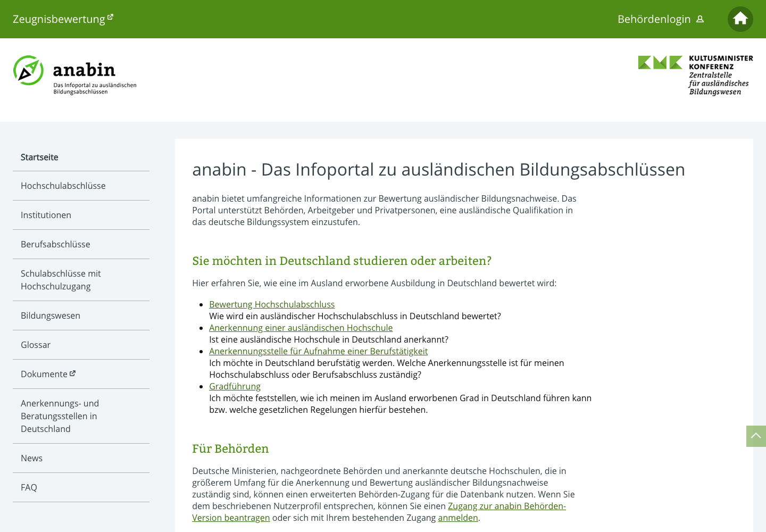
Task: Open Anerkennungs- und Beratungsstellen in Deutschland
Action: [81, 416]
